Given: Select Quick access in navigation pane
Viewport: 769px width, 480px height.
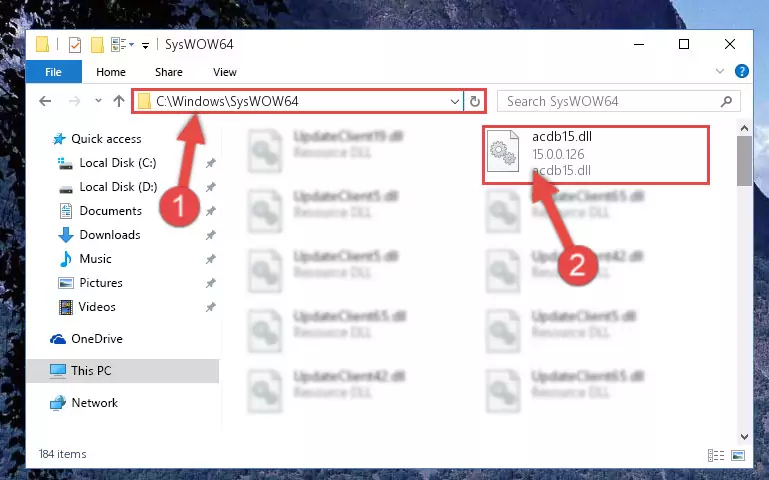Looking at the screenshot, I should coord(106,139).
